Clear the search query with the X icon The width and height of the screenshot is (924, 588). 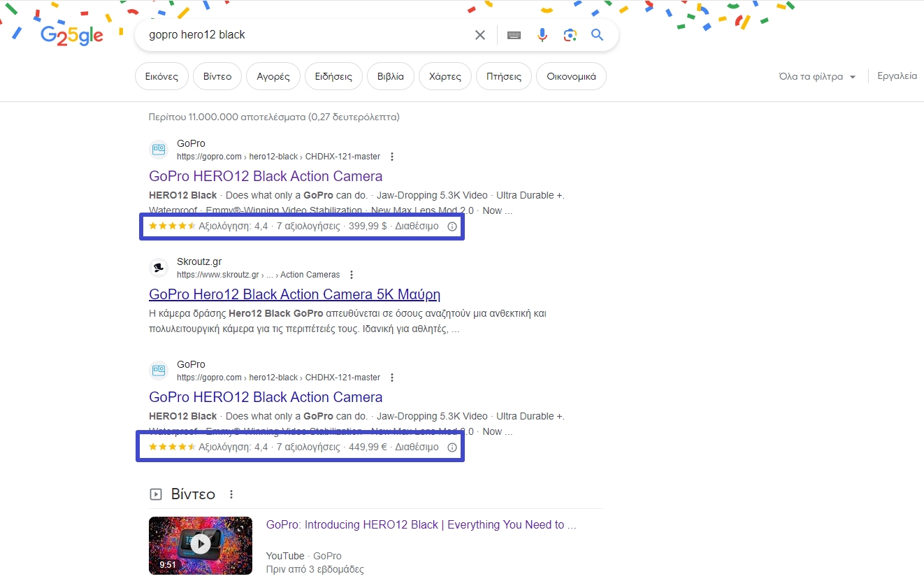click(479, 34)
